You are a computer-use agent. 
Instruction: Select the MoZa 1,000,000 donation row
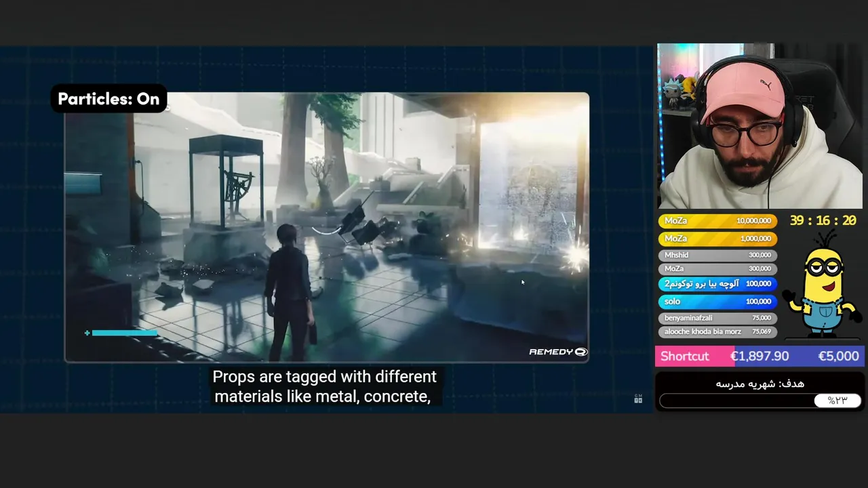[x=717, y=239]
